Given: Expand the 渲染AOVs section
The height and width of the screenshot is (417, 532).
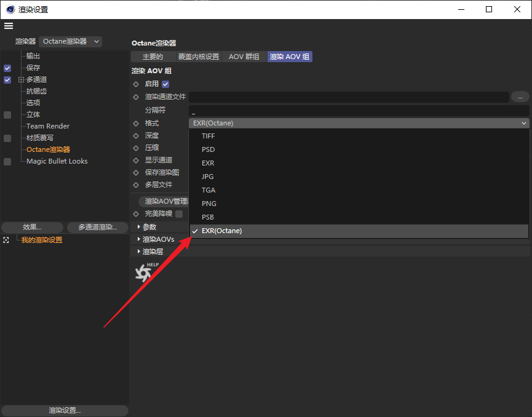Looking at the screenshot, I should pyautogui.click(x=139, y=239).
